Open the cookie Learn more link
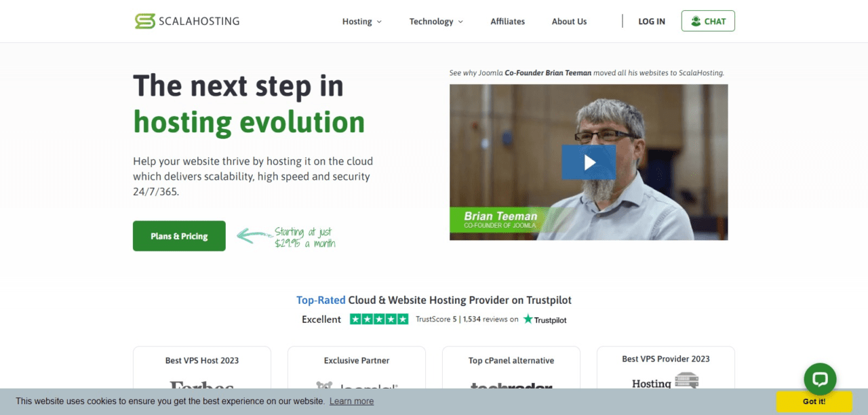The width and height of the screenshot is (868, 415). (x=351, y=401)
